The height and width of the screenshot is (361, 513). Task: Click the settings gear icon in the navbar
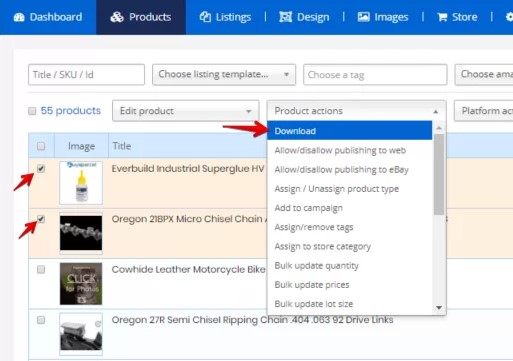pyautogui.click(x=509, y=17)
